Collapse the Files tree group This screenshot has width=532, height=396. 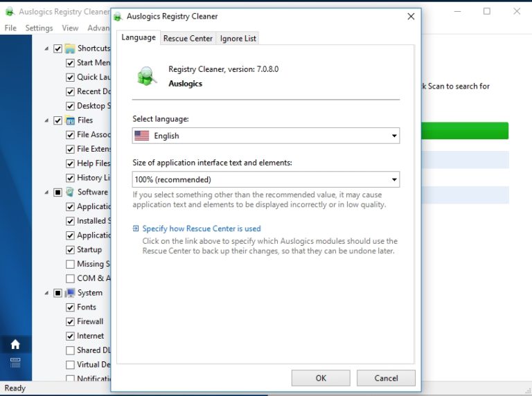46,120
